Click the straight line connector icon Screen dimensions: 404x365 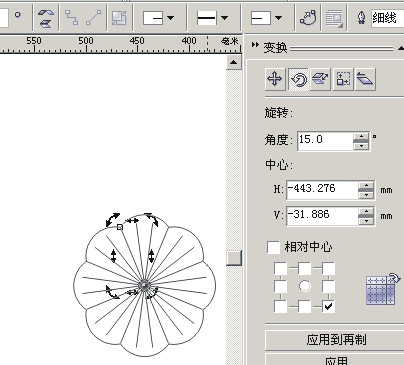93,17
